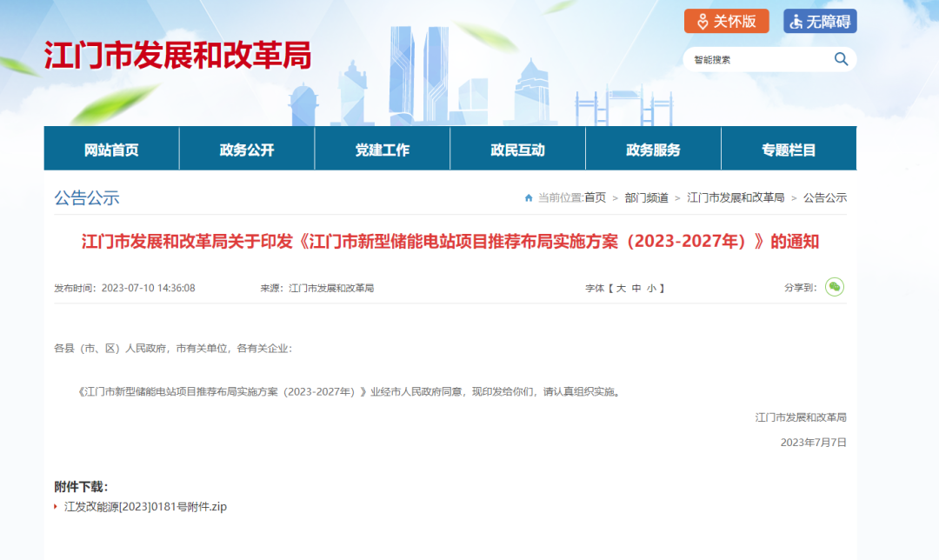Go to 首页 in breadcrumb
The width and height of the screenshot is (939, 560).
point(596,198)
